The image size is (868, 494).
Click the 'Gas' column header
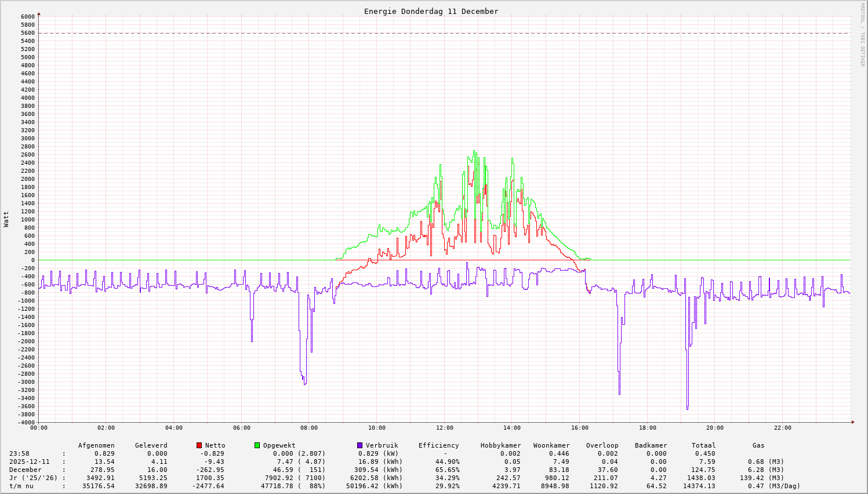click(758, 445)
